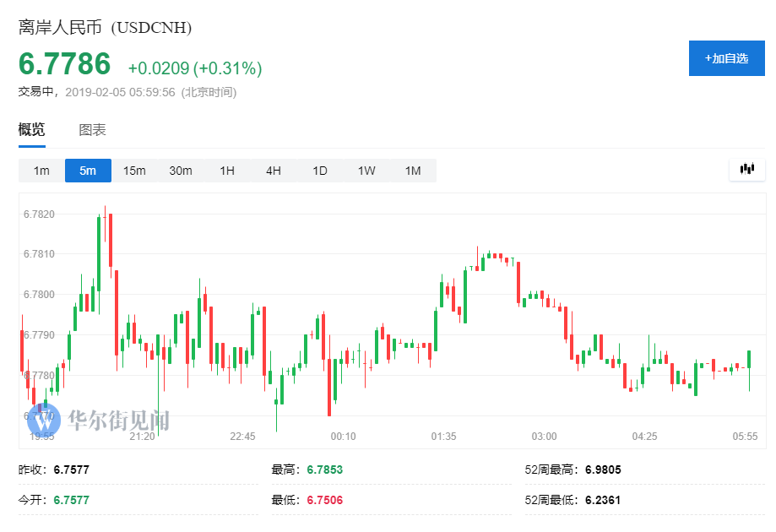Screen dimensions: 776x532
Task: Choose the 30m timeframe
Action: click(181, 171)
